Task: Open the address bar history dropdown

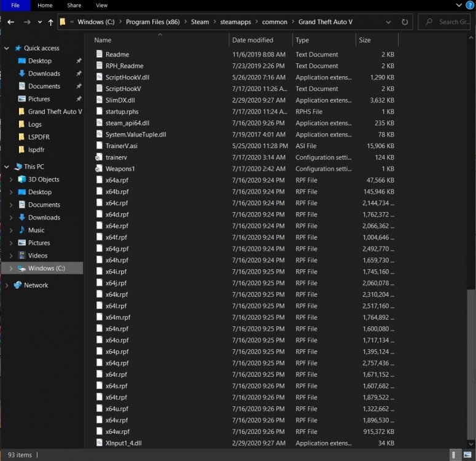Action: (389, 22)
